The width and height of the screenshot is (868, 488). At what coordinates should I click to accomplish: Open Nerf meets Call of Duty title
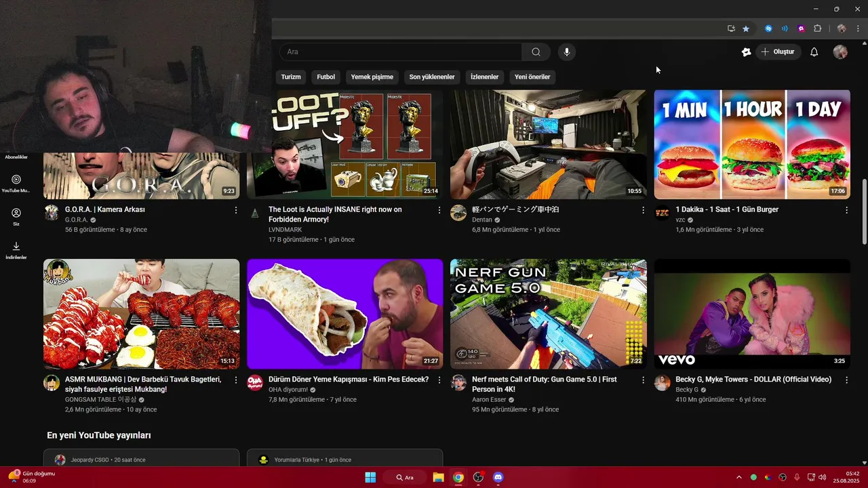(545, 384)
